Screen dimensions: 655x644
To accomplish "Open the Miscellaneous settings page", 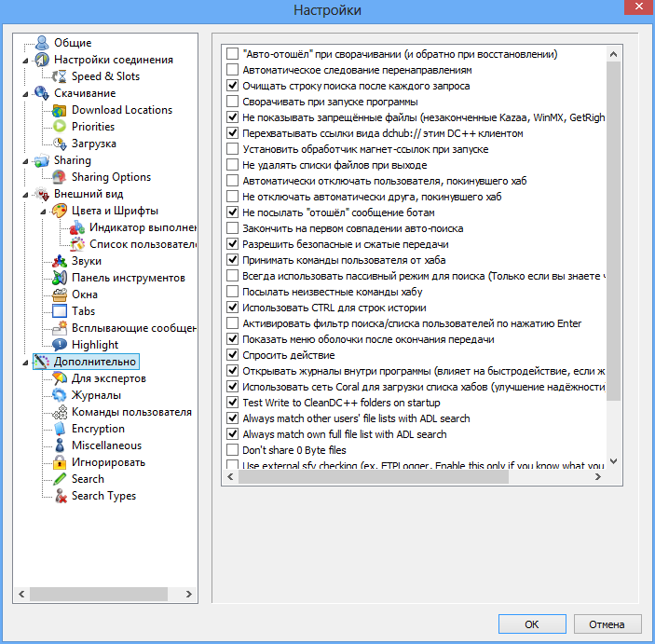I will pos(106,445).
